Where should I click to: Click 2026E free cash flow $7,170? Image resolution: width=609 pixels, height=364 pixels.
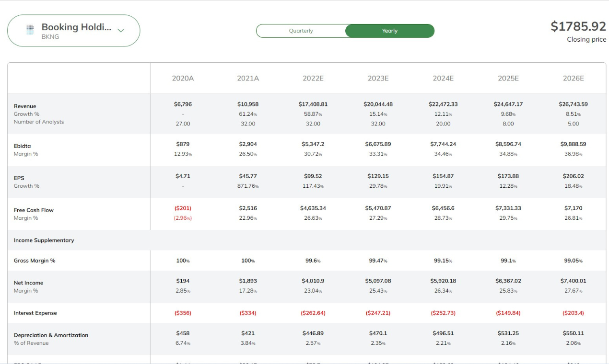tap(573, 208)
